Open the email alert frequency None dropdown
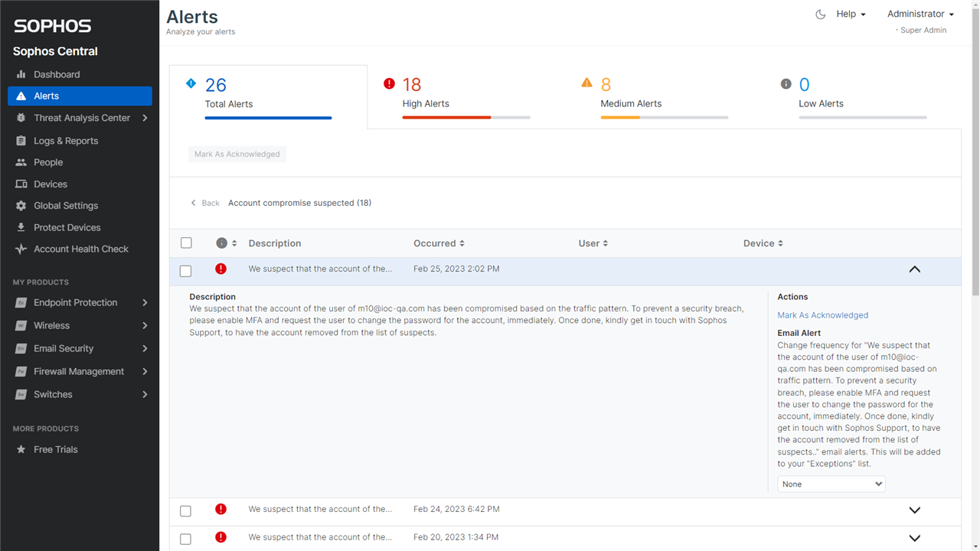Image resolution: width=980 pixels, height=551 pixels. point(831,484)
